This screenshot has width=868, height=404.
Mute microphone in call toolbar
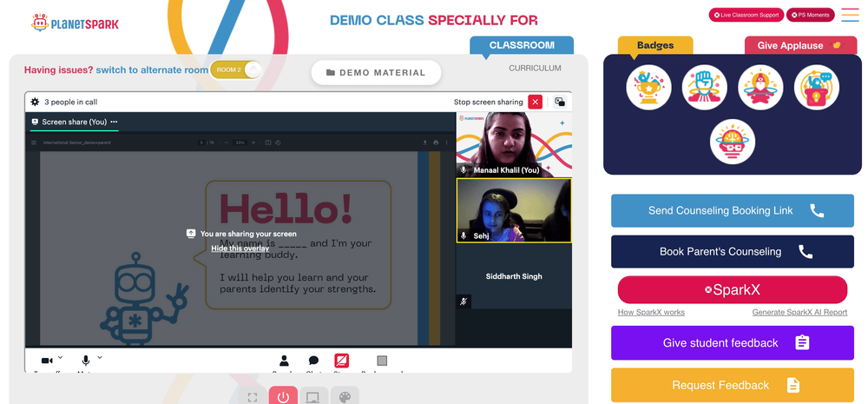click(x=86, y=361)
